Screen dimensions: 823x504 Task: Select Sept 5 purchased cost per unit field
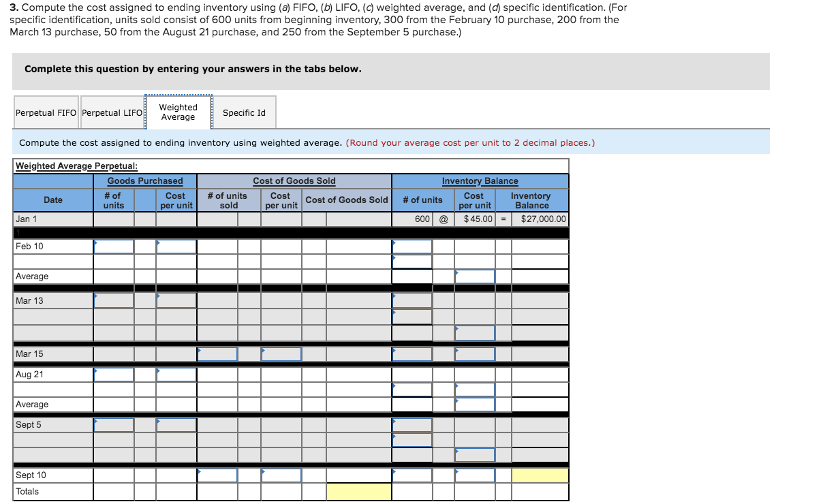pos(176,425)
